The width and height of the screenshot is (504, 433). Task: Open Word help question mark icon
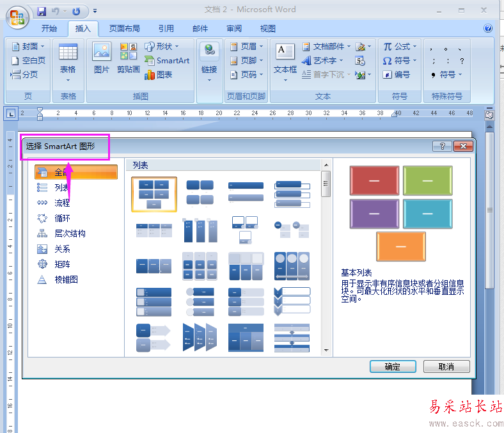pyautogui.click(x=487, y=28)
